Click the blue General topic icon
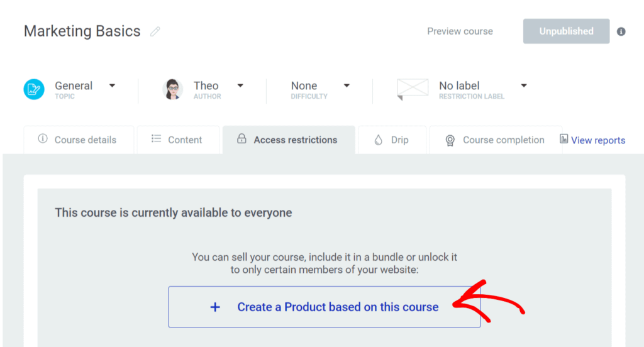This screenshot has height=347, width=644. [x=34, y=89]
